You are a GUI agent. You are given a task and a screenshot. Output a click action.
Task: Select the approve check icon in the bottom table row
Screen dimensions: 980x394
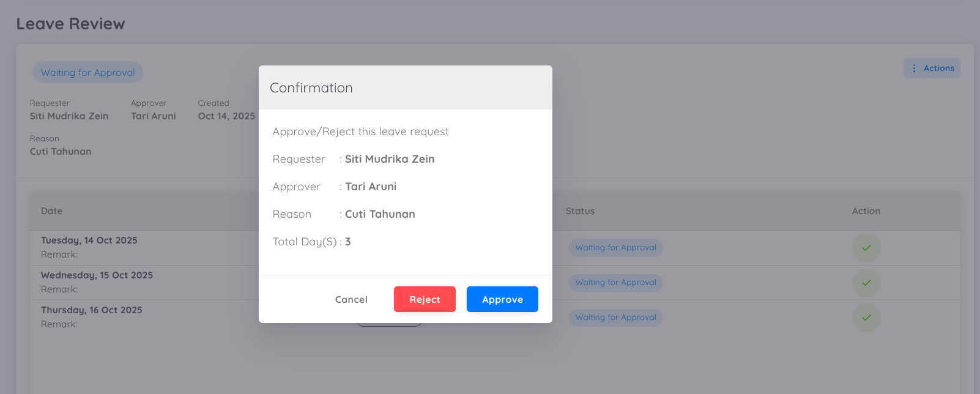click(x=866, y=318)
